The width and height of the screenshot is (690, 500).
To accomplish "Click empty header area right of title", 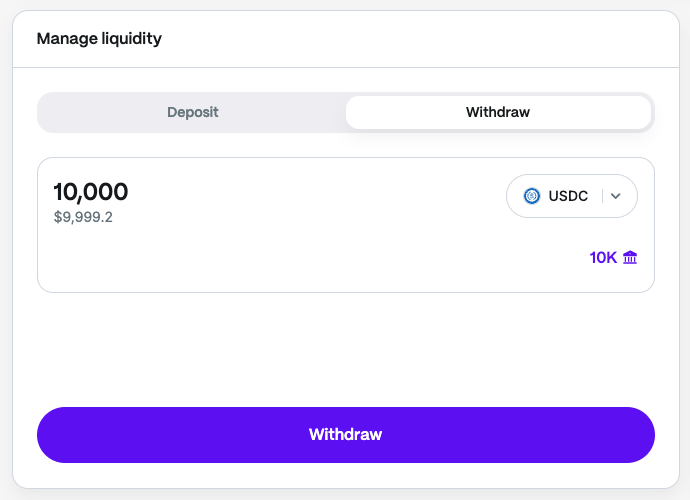I will (x=450, y=39).
